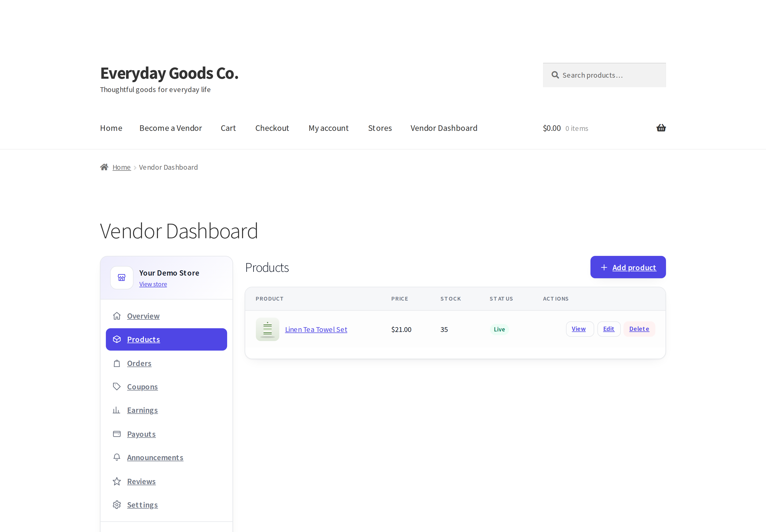
Task: View the Linen Tea Towel Set product
Action: [580, 329]
